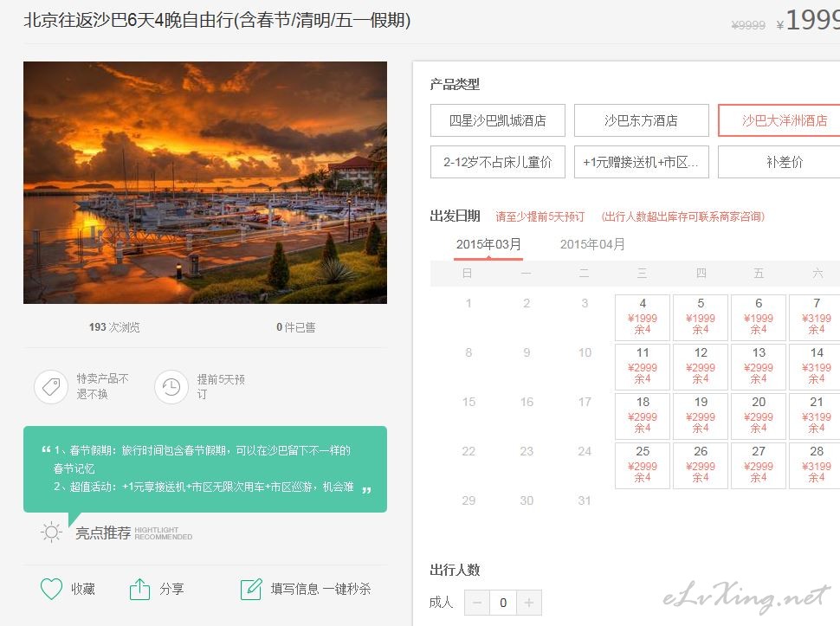The height and width of the screenshot is (626, 840).
Task: Select +1元赠接送机+市区 option
Action: [641, 162]
